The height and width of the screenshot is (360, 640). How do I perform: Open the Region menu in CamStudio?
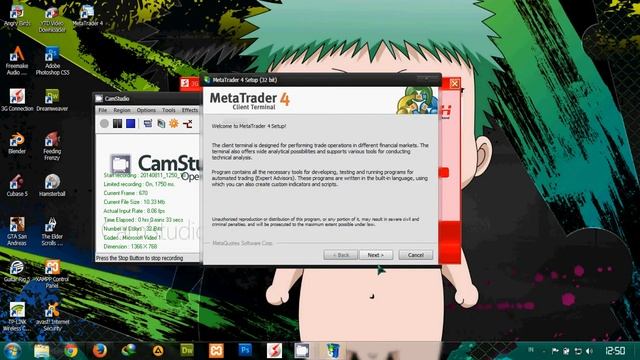point(122,110)
